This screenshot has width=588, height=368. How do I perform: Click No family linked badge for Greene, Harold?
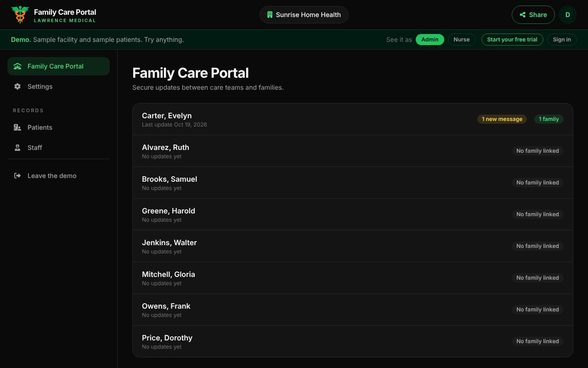pyautogui.click(x=537, y=214)
